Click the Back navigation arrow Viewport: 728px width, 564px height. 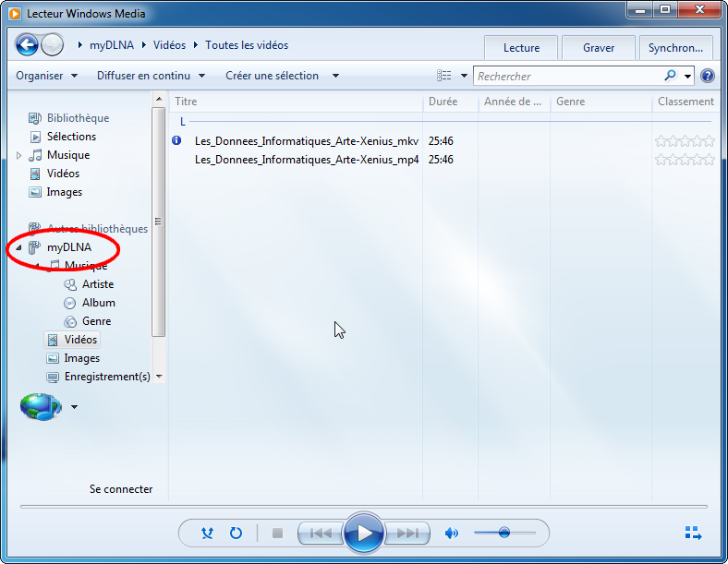pos(27,45)
